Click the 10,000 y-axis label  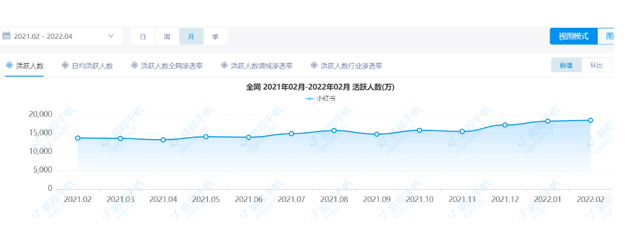[40, 151]
